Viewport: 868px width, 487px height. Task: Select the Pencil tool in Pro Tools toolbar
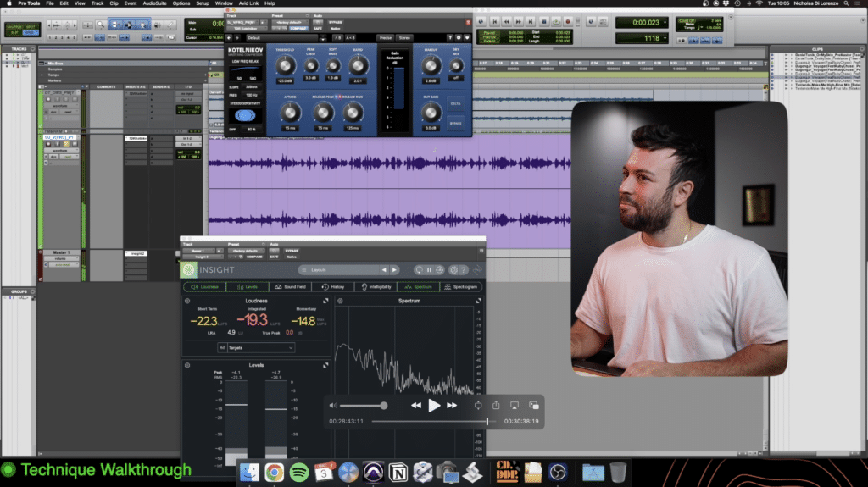coord(170,25)
